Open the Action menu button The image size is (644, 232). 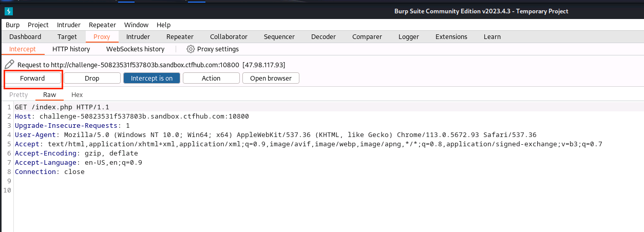click(211, 78)
